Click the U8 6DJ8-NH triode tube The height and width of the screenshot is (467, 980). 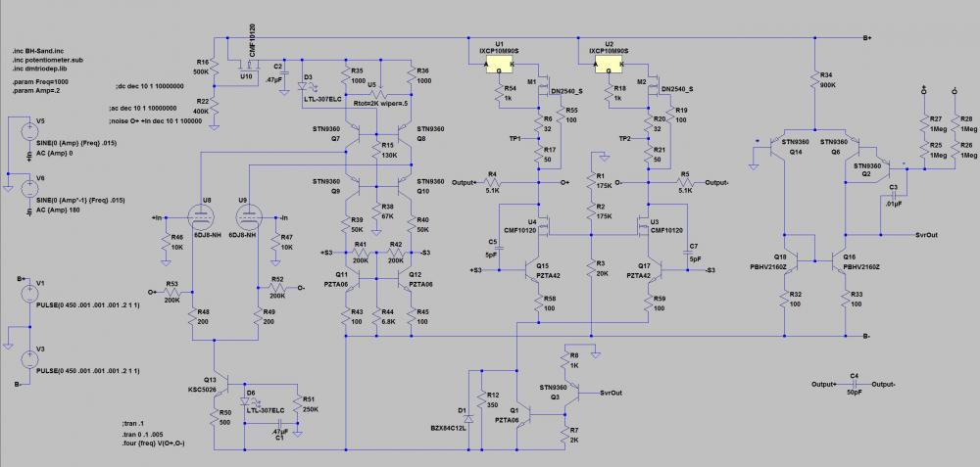201,216
